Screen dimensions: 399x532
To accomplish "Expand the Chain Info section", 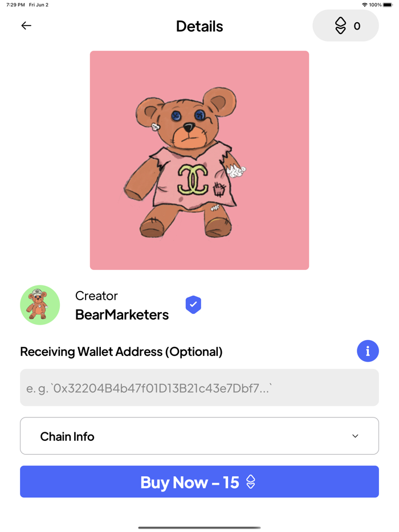I will click(199, 436).
